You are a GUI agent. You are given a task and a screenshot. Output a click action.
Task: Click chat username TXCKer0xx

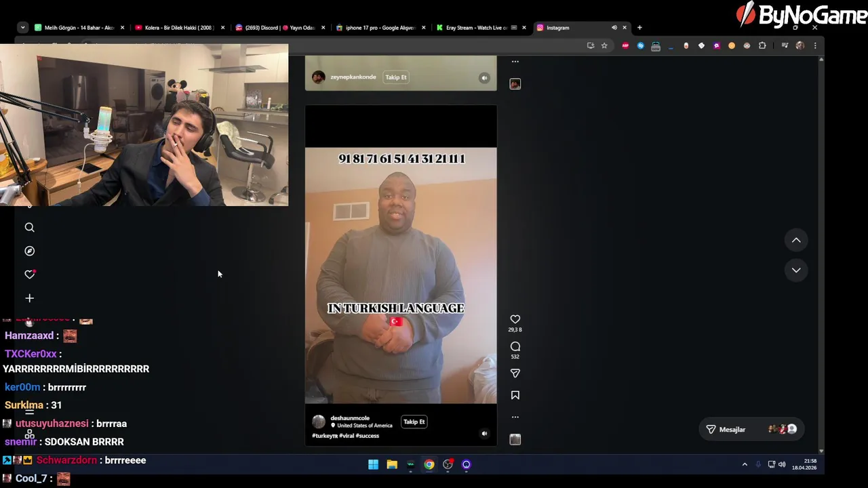point(31,354)
